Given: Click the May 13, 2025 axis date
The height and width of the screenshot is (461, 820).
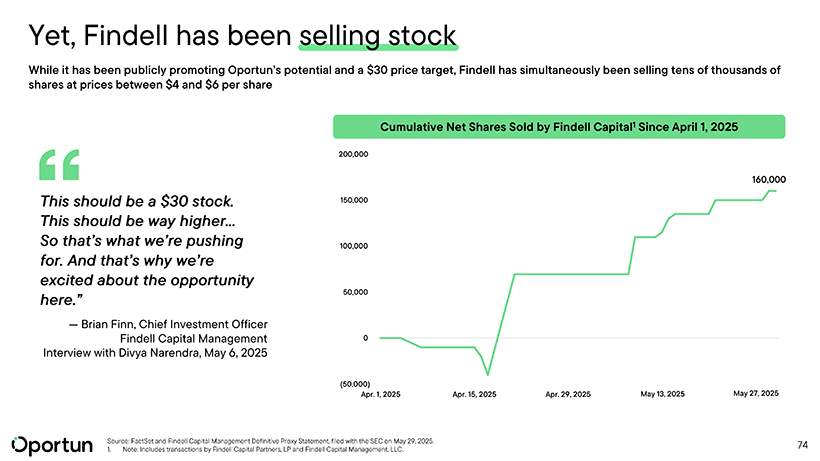Looking at the screenshot, I should click(x=662, y=395).
